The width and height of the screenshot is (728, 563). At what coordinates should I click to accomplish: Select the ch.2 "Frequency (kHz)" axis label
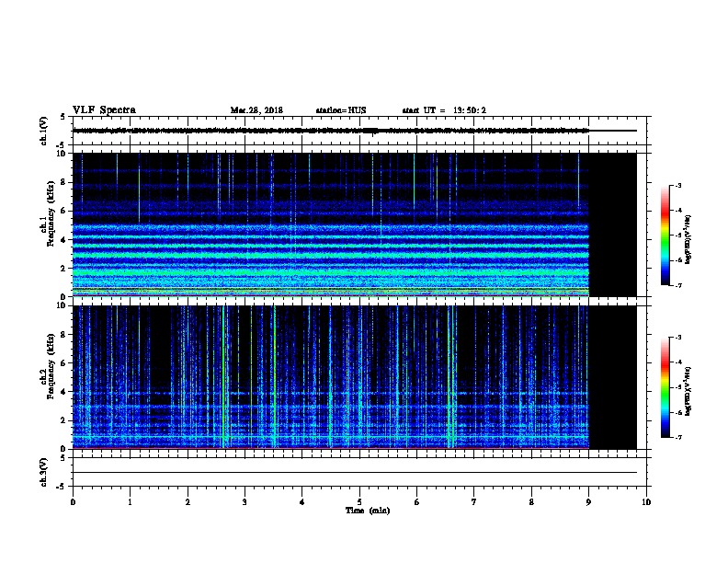[51, 366]
